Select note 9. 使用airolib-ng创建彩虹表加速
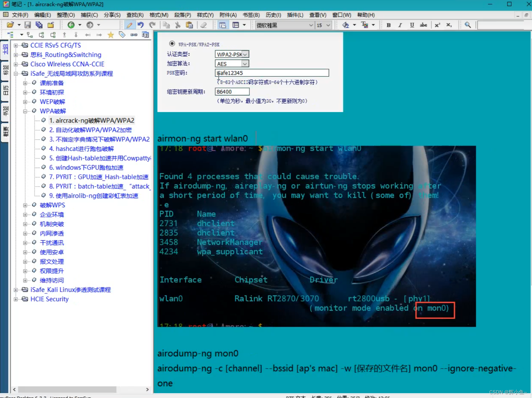This screenshot has height=398, width=532. coord(94,196)
